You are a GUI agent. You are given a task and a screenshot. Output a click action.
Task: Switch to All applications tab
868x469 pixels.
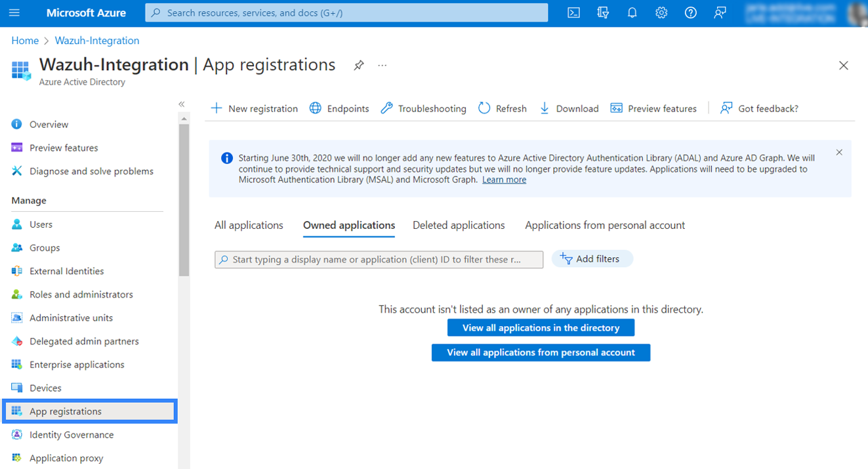pyautogui.click(x=249, y=225)
